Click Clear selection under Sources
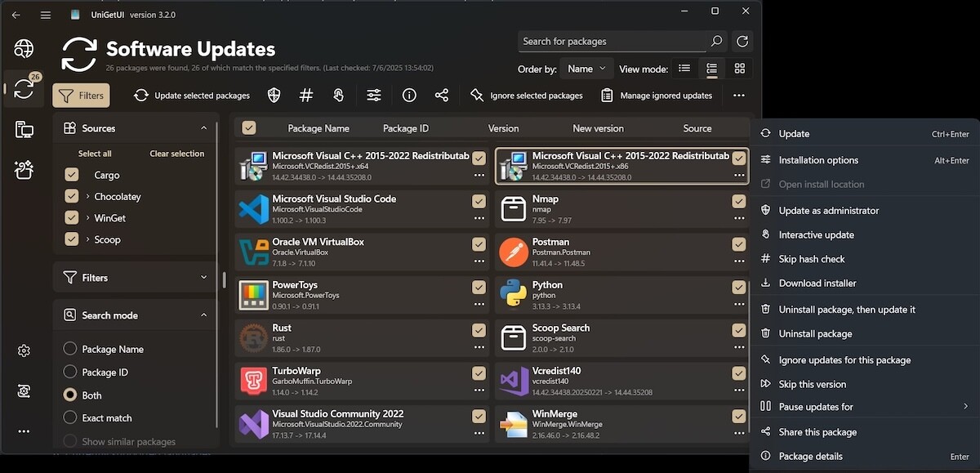This screenshot has height=473, width=980. [x=176, y=154]
